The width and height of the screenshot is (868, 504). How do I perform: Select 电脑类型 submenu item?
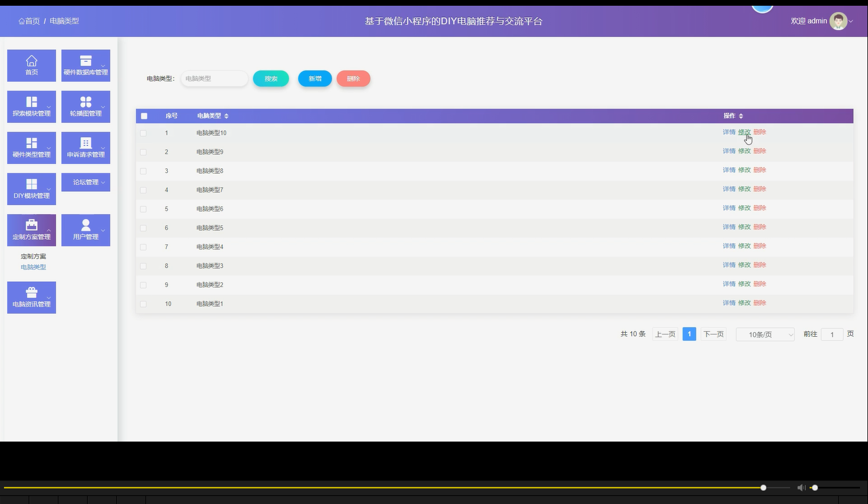(33, 267)
